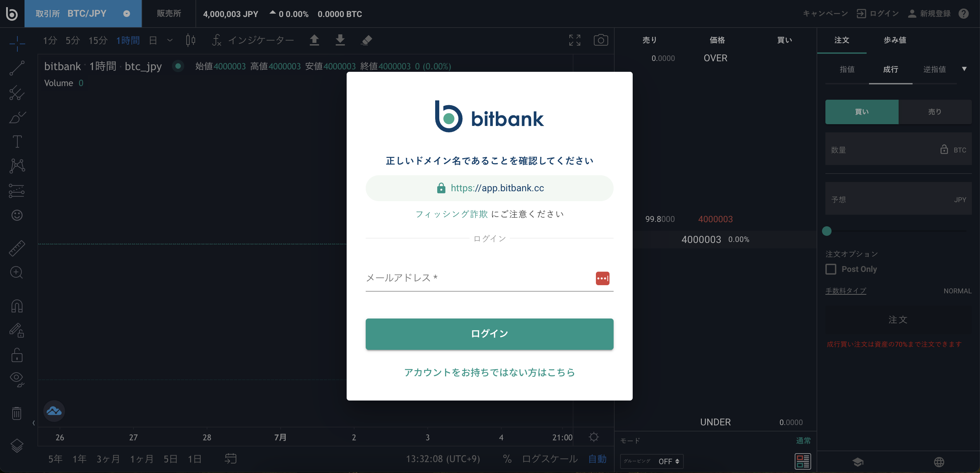Click the download chart layout icon
980x473 pixels.
pyautogui.click(x=340, y=40)
